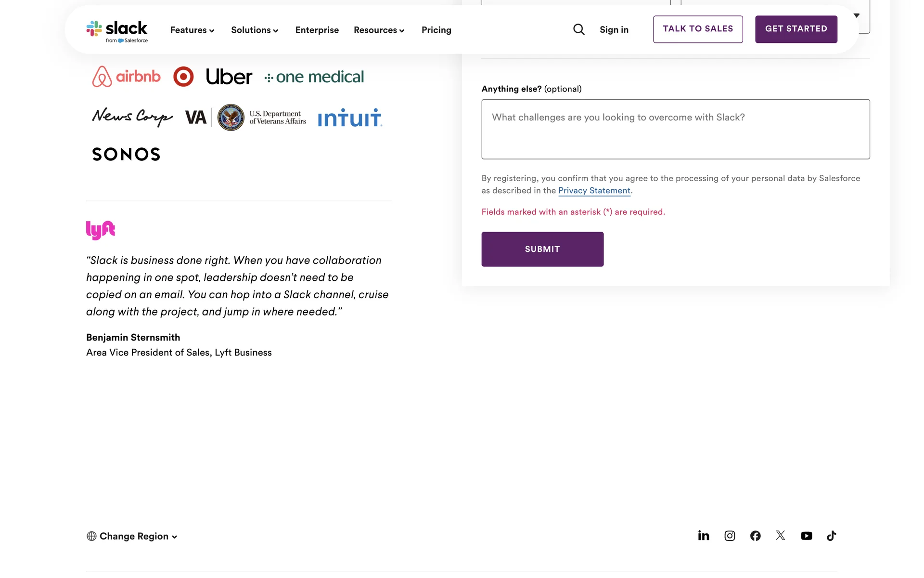Open Slack's LinkedIn page icon
The image size is (924, 578).
click(704, 536)
